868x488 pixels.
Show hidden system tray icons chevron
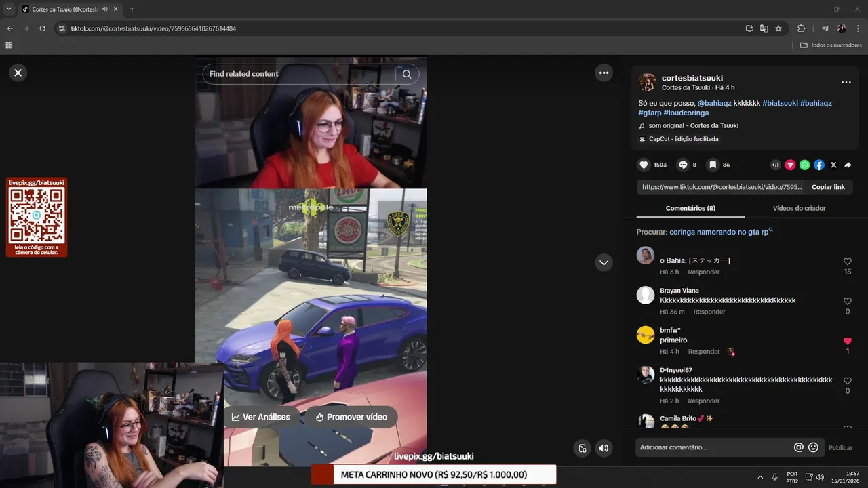[759, 477]
